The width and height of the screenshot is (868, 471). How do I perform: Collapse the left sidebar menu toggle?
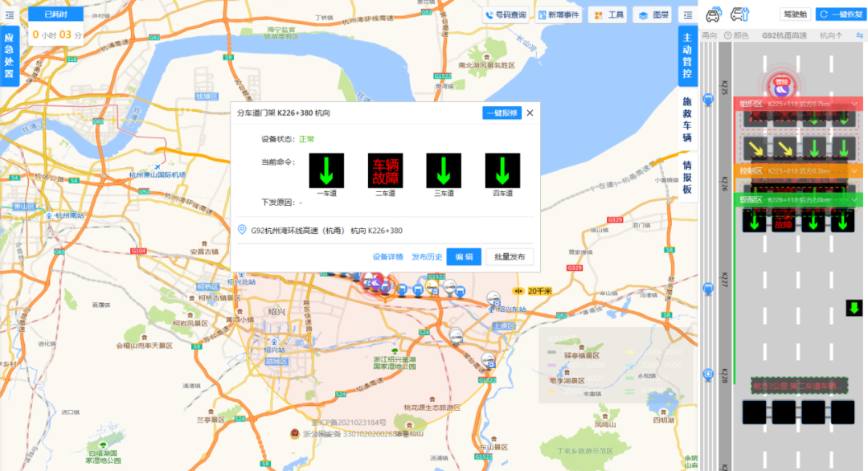(x=10, y=14)
